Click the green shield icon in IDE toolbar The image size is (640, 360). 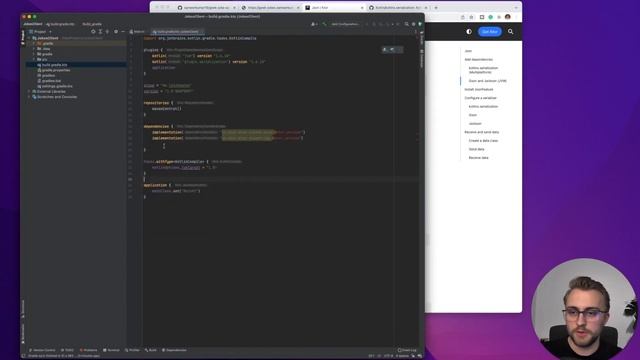click(x=420, y=24)
